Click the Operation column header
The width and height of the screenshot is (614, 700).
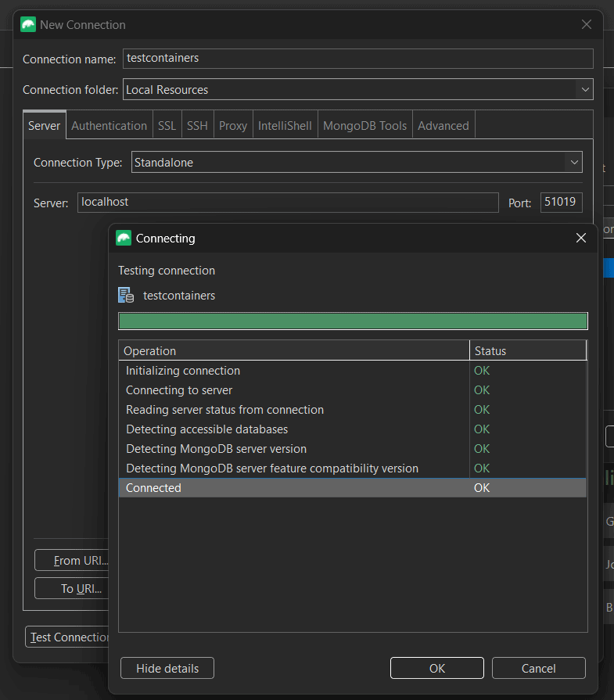(x=294, y=350)
